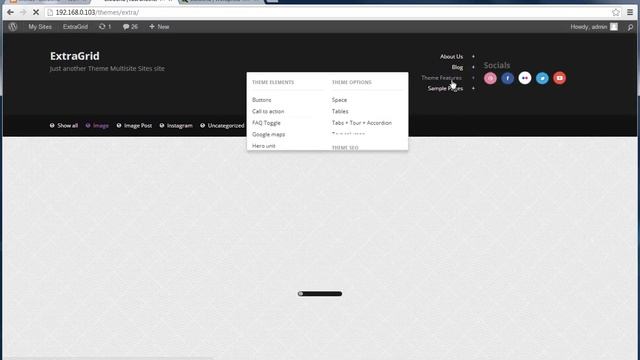The height and width of the screenshot is (360, 640).
Task: Click the ExtraGrid site title
Action: click(75, 56)
